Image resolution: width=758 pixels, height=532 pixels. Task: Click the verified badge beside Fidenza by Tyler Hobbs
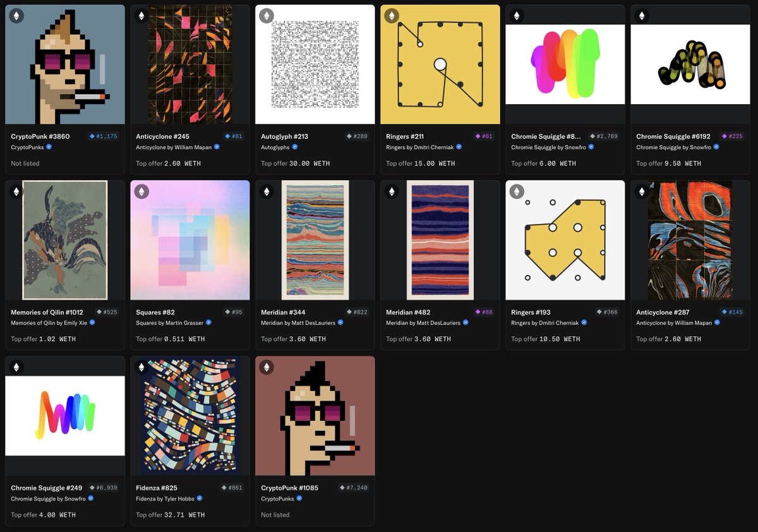[x=200, y=499]
